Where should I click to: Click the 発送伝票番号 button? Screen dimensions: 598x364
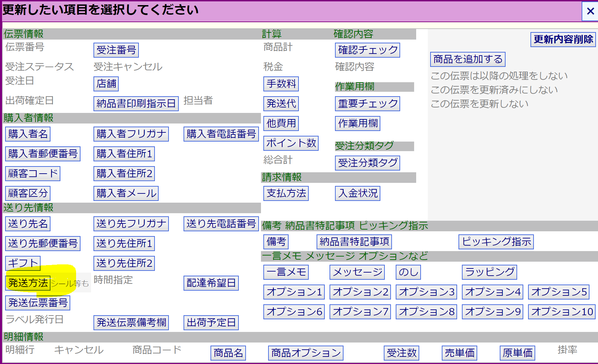click(38, 303)
